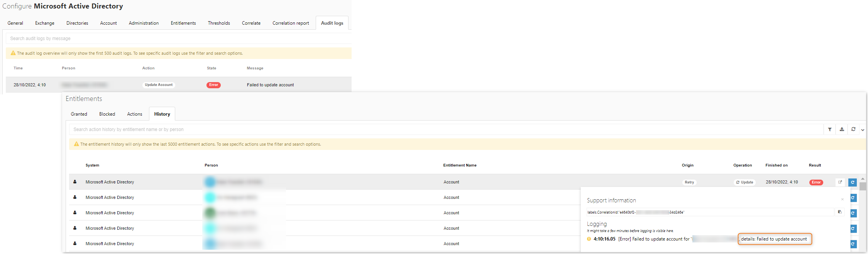868x254 pixels.
Task: Click 'details: Failed to update account' log text
Action: [x=774, y=239]
